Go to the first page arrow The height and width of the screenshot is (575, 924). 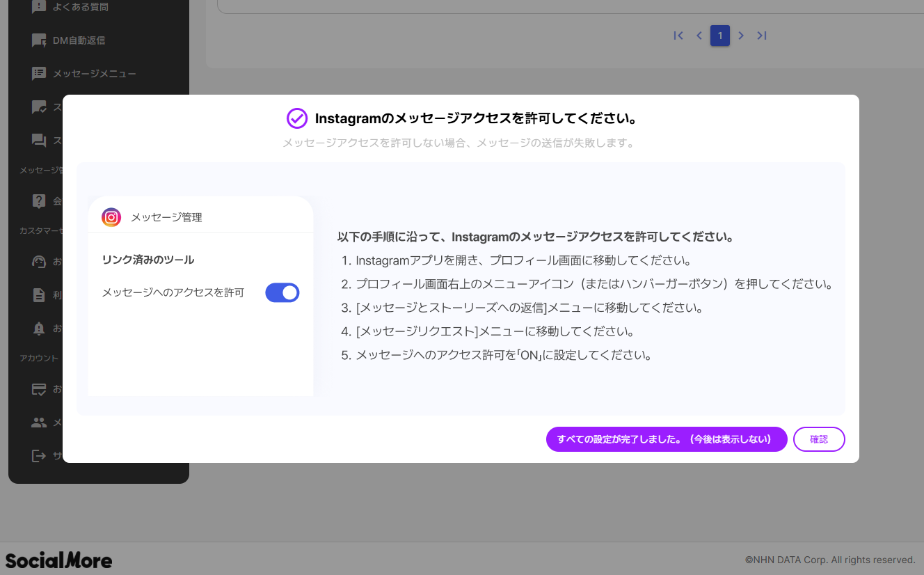pos(678,36)
